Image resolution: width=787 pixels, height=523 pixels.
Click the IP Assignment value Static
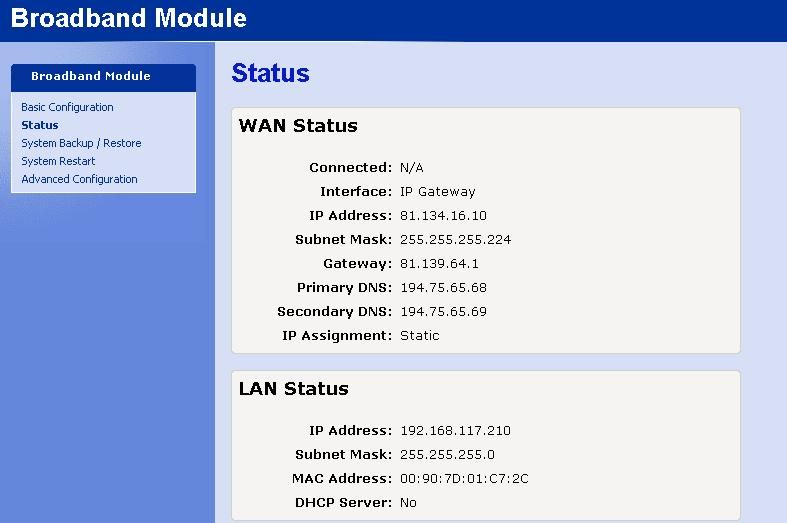point(419,336)
